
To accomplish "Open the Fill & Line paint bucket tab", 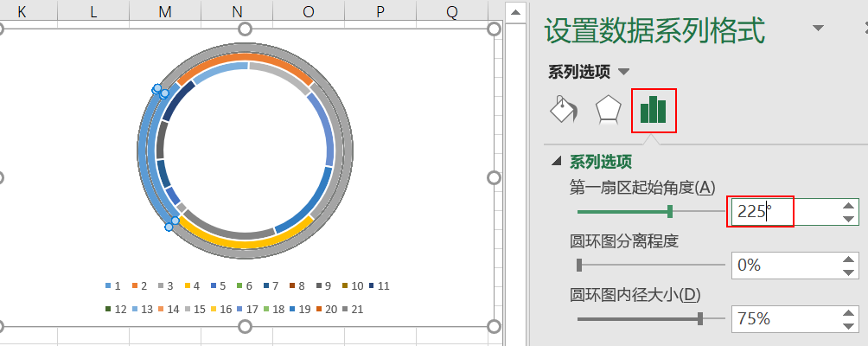I will click(x=564, y=109).
